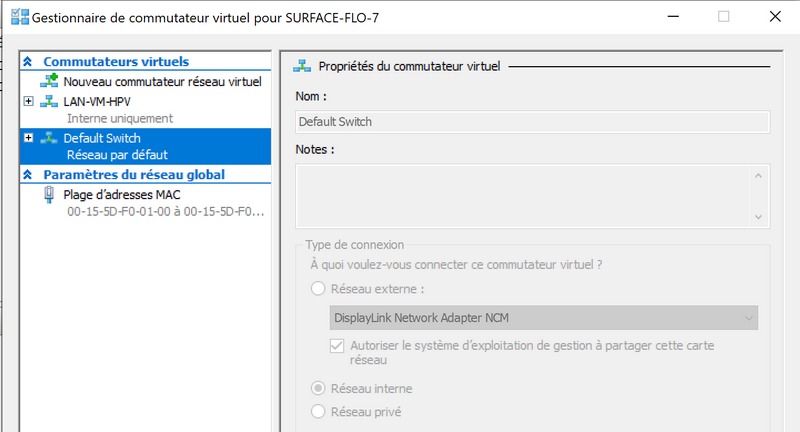Click the LAN-VM-HPV switch icon
The width and height of the screenshot is (800, 432).
[x=49, y=101]
